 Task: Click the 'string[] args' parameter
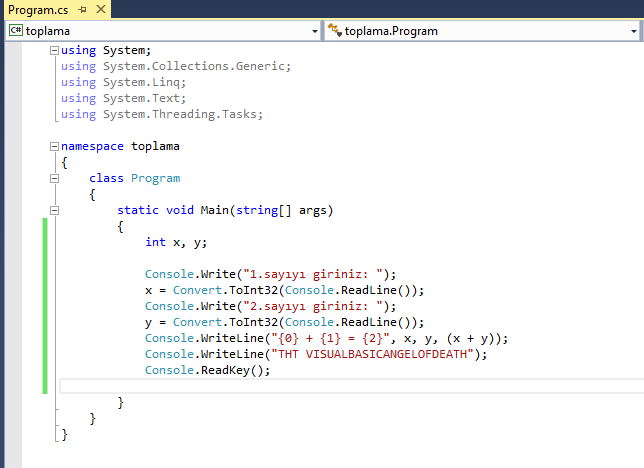(x=282, y=211)
